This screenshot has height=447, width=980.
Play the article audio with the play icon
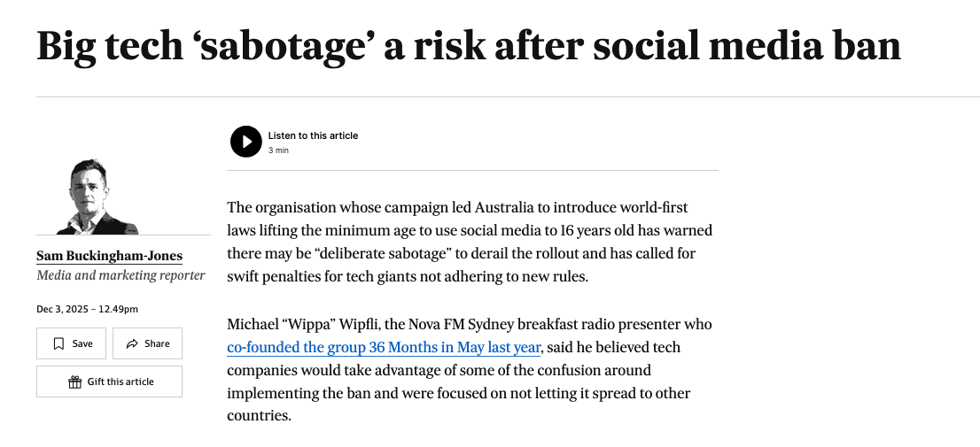click(246, 142)
